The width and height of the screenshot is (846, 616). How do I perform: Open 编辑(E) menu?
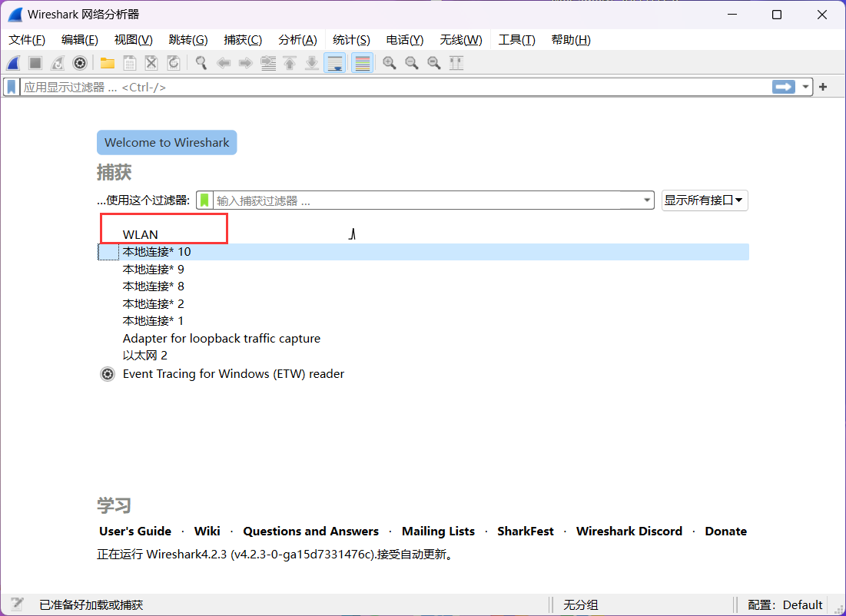coord(80,40)
